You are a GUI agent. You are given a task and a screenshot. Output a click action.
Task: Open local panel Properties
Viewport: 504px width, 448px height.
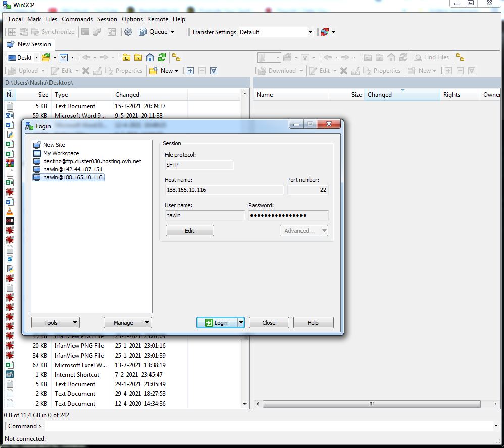pos(124,71)
